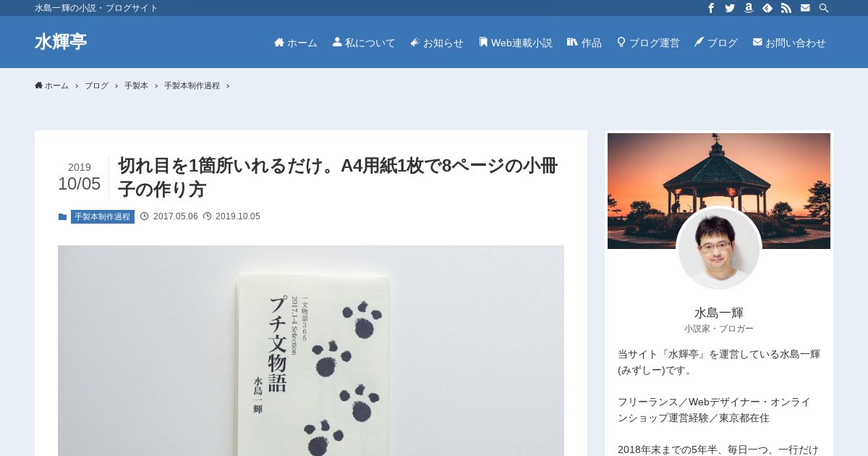Viewport: 868px width, 456px height.
Task: Click the article's booklet featured image
Action: point(311,350)
